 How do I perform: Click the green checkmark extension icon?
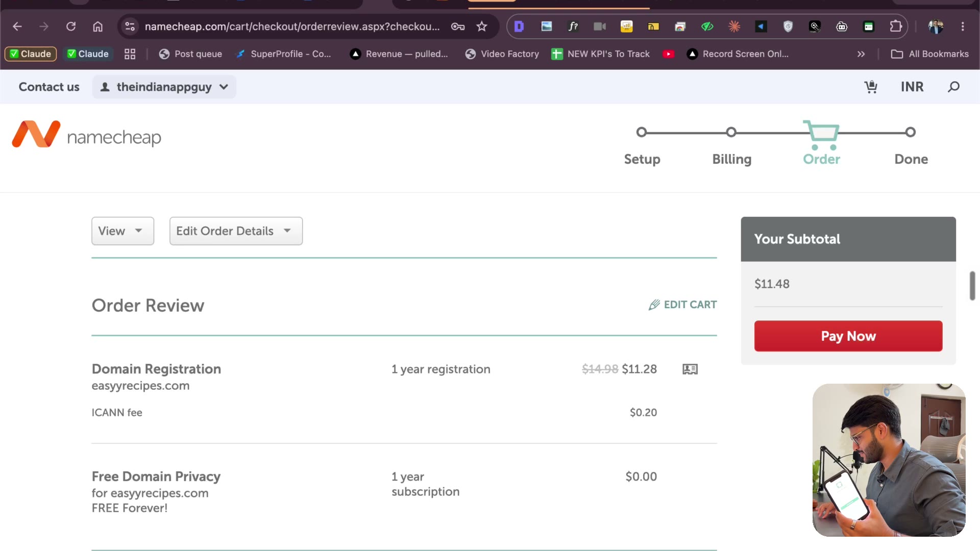[x=707, y=27]
